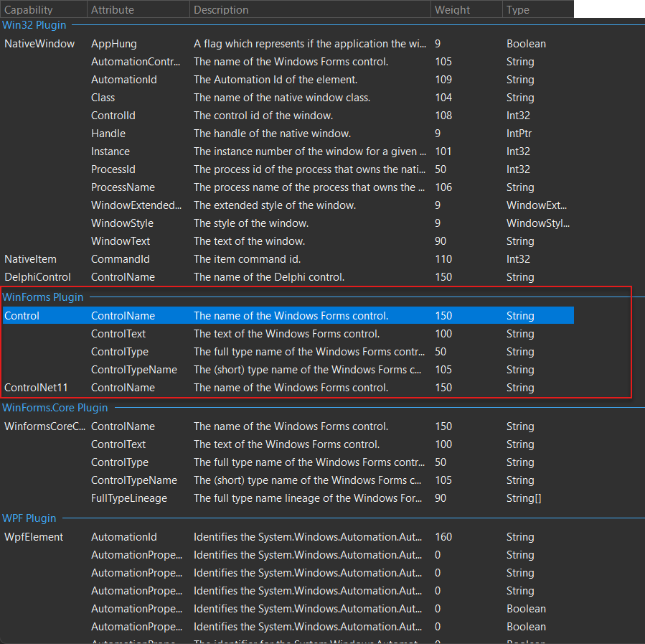Select the weight value 110
This screenshot has height=644, width=645.
443,259
